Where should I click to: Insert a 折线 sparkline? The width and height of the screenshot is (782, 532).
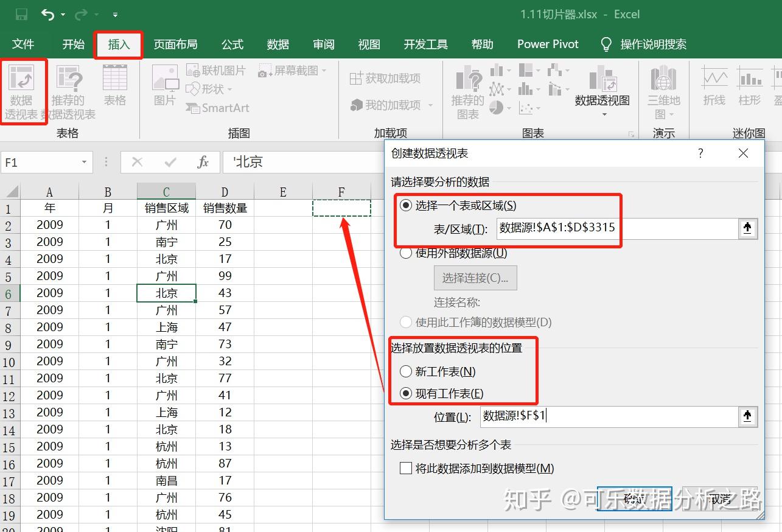[714, 85]
